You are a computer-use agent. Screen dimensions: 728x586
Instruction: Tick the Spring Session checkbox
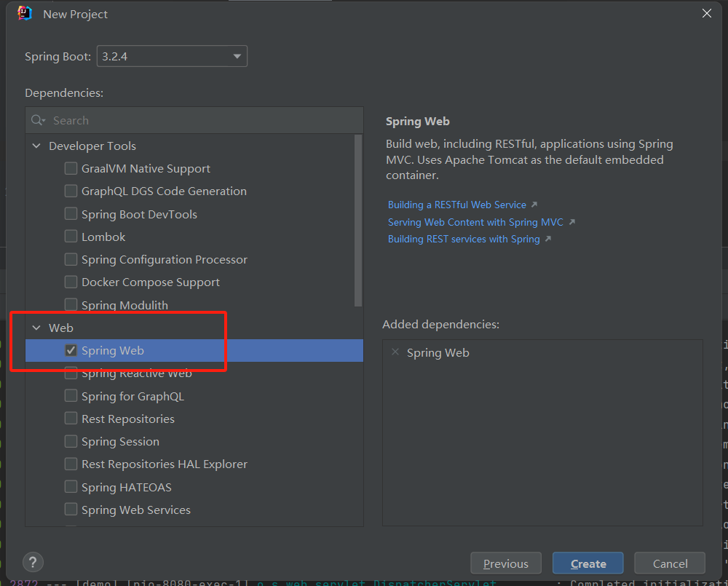(x=71, y=441)
